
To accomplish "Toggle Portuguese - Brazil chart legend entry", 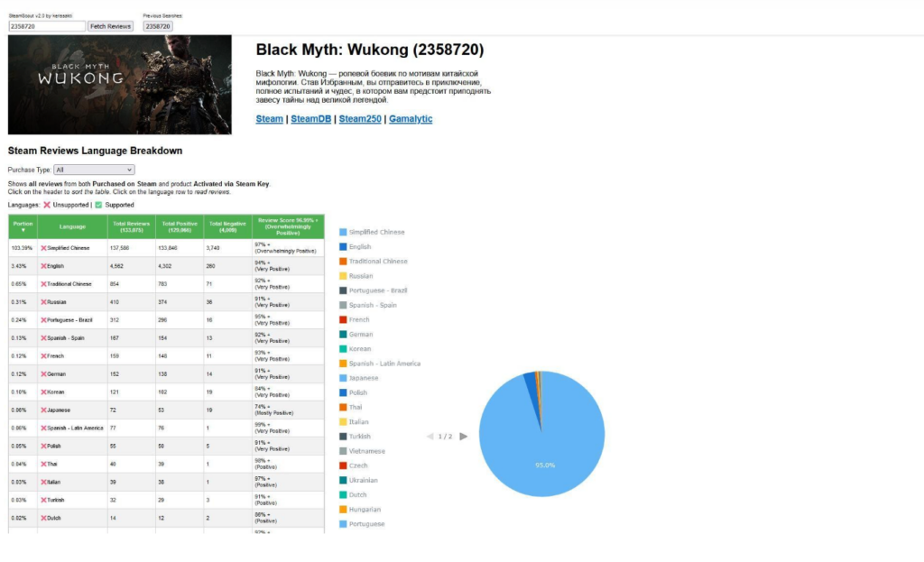I will click(x=374, y=290).
